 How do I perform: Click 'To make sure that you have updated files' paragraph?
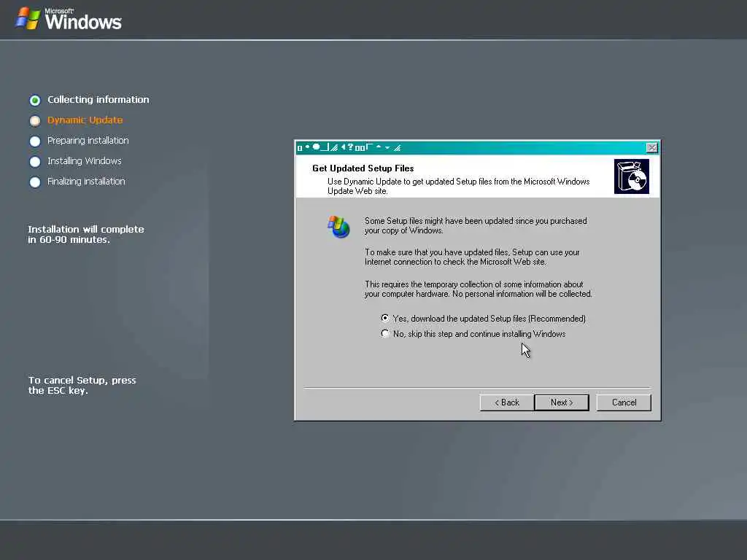tap(472, 257)
